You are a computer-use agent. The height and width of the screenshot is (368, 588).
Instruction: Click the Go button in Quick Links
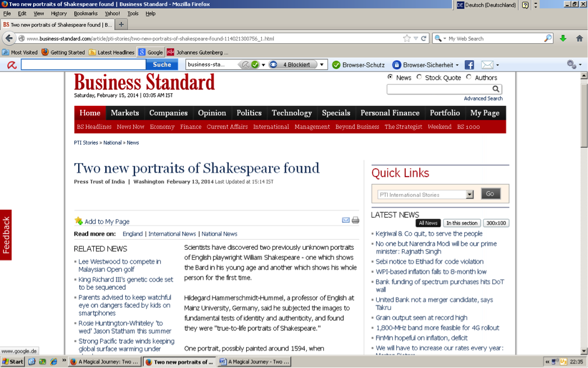pyautogui.click(x=490, y=194)
